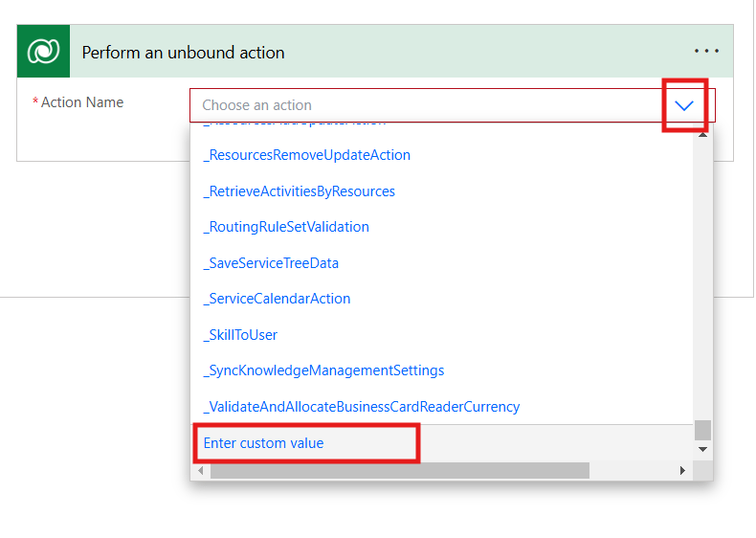Click the vertical scrollbar thumb
Screen dimensions: 756x538
tap(703, 429)
